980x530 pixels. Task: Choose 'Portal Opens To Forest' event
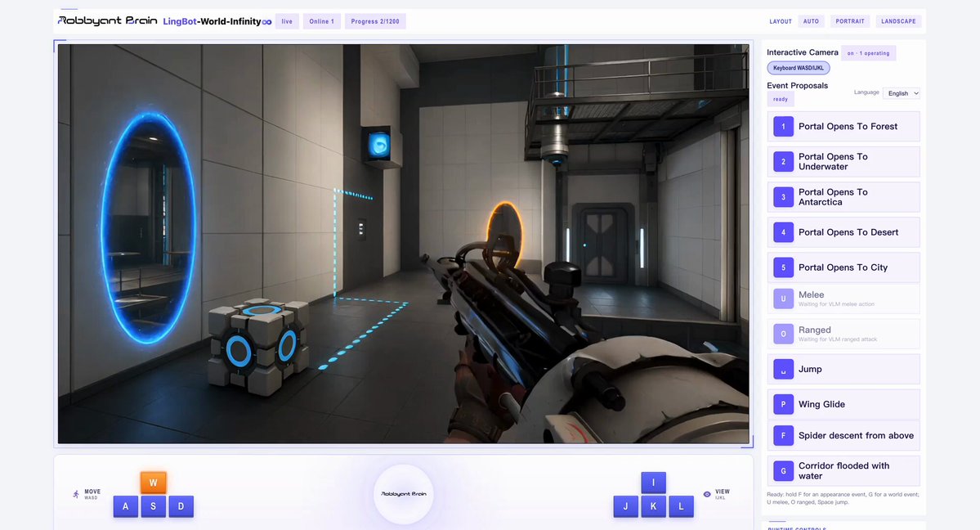click(844, 127)
